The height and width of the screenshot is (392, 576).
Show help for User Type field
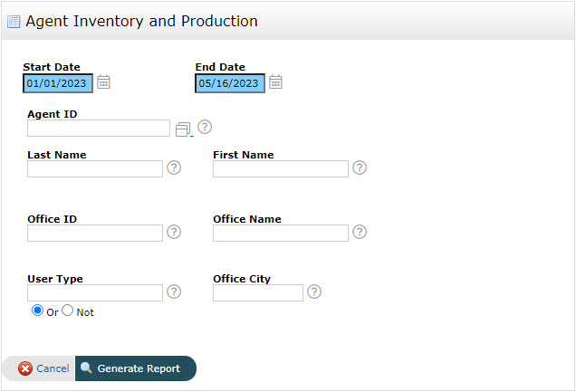[x=174, y=292]
